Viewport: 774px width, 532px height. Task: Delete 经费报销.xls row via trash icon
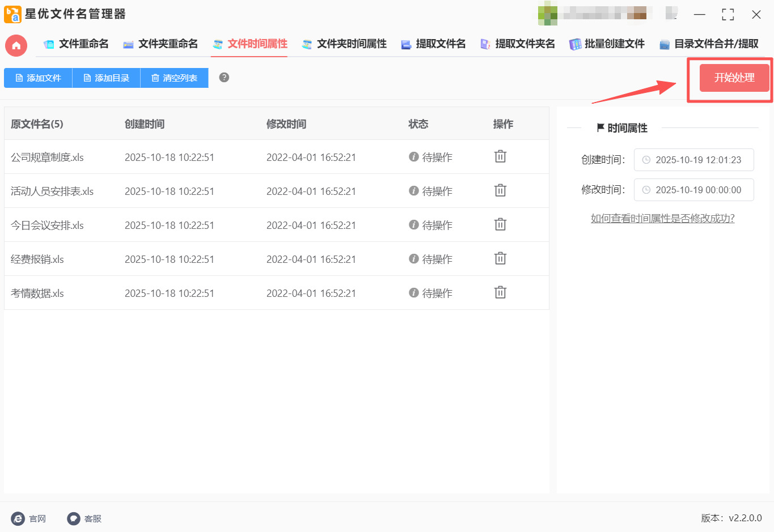point(500,258)
